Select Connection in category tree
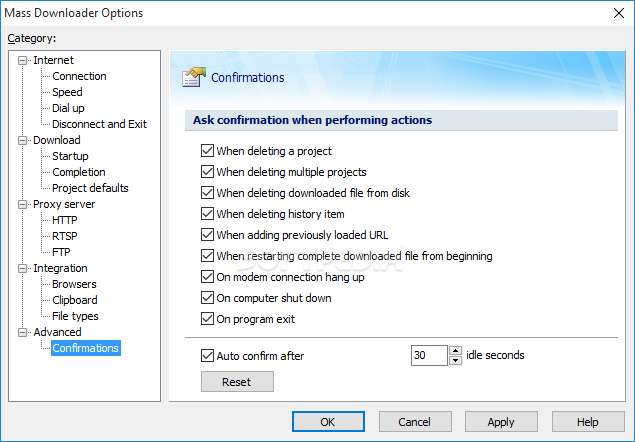 pos(79,76)
